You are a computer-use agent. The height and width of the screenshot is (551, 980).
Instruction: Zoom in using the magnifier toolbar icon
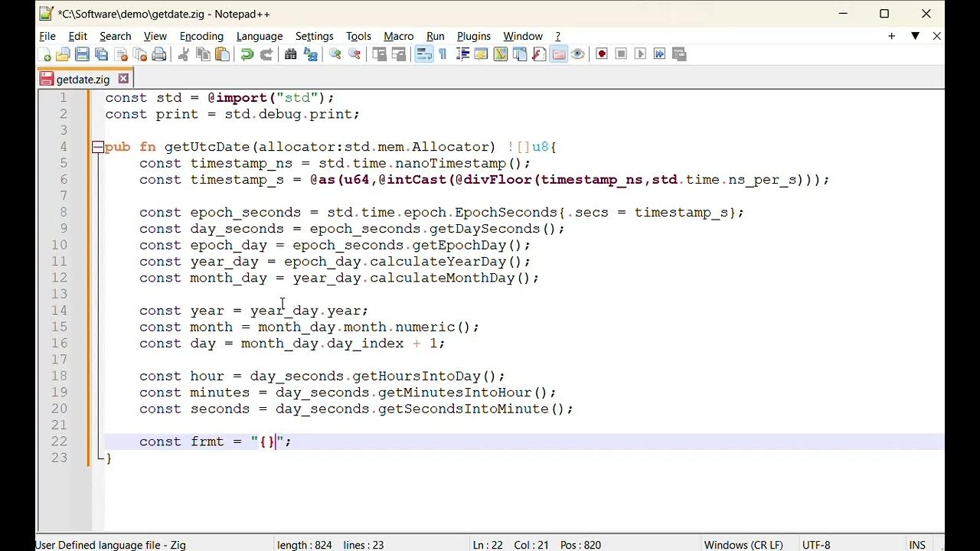[x=335, y=54]
